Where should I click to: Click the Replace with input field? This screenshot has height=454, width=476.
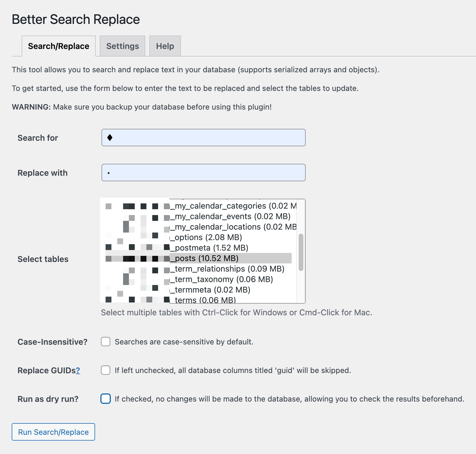coord(204,173)
